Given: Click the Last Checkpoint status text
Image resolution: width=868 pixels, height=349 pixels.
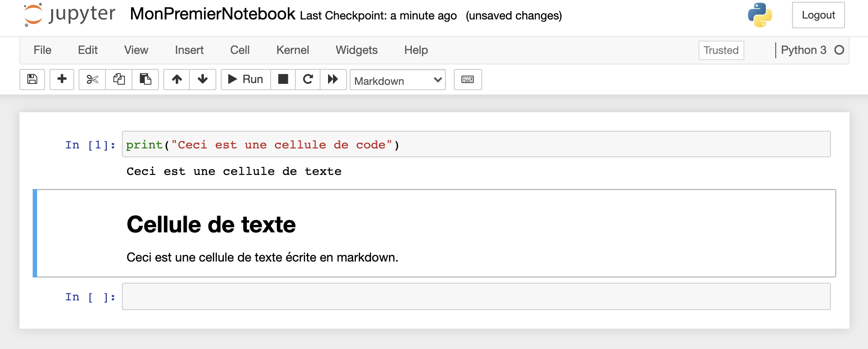Looking at the screenshot, I should pyautogui.click(x=378, y=15).
